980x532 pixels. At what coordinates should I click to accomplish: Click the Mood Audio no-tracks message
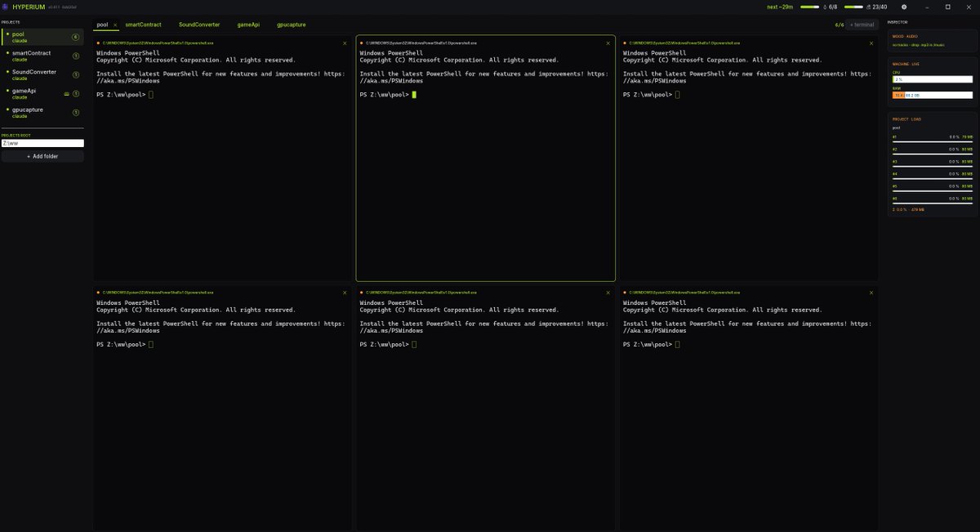point(919,45)
